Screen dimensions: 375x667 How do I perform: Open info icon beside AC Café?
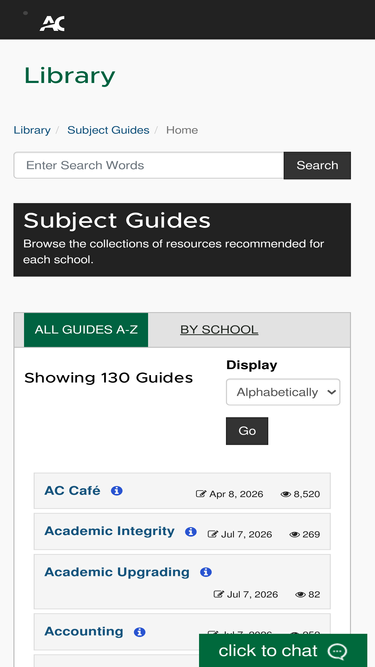(x=116, y=491)
